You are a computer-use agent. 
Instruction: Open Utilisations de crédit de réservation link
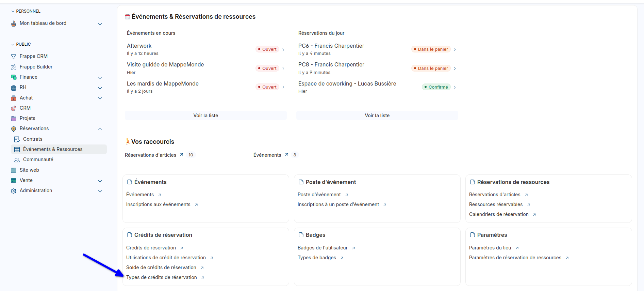[166, 258]
